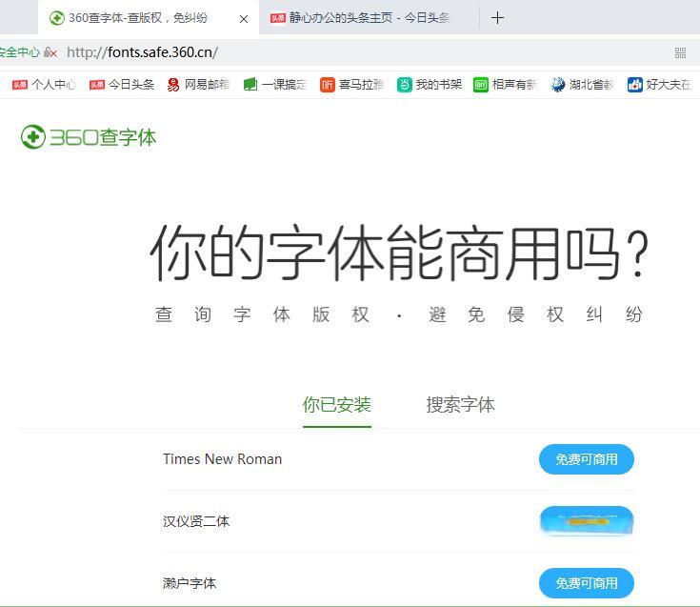Screen dimensions: 700x607
Task: Open 好大夫在线 bookmark
Action: point(659,85)
